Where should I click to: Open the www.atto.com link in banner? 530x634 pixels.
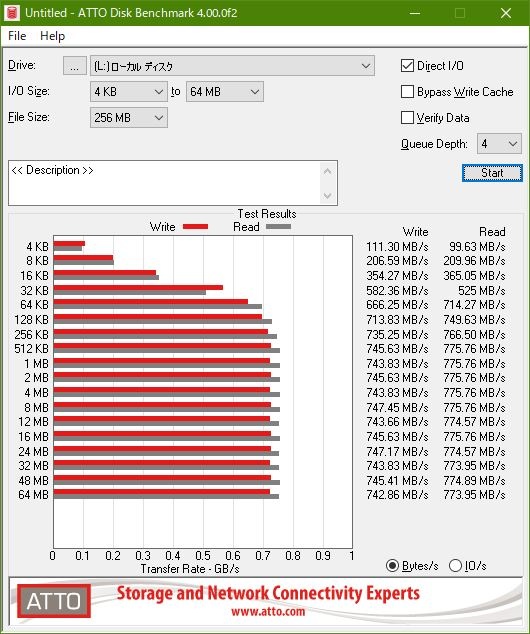[268, 611]
